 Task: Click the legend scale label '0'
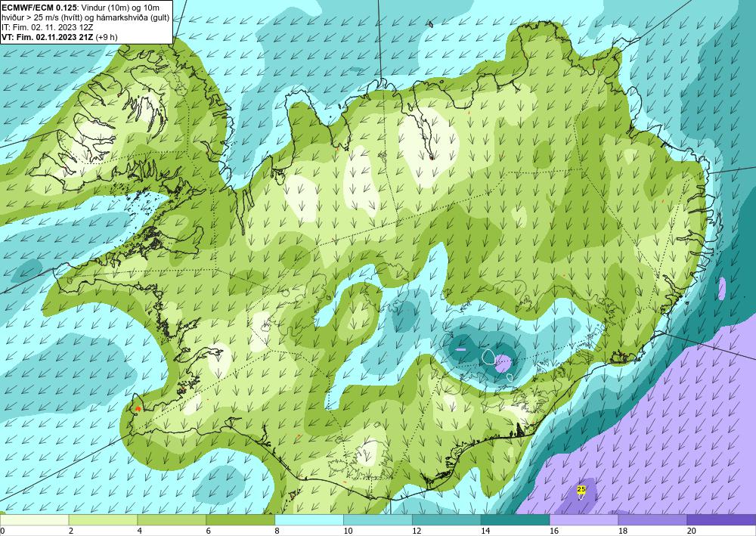point(2,531)
